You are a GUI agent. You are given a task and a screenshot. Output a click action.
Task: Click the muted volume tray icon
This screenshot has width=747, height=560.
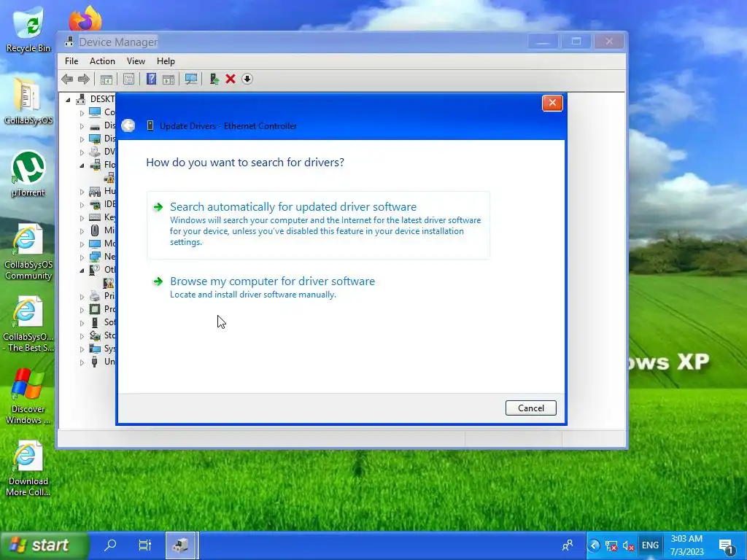pos(628,545)
